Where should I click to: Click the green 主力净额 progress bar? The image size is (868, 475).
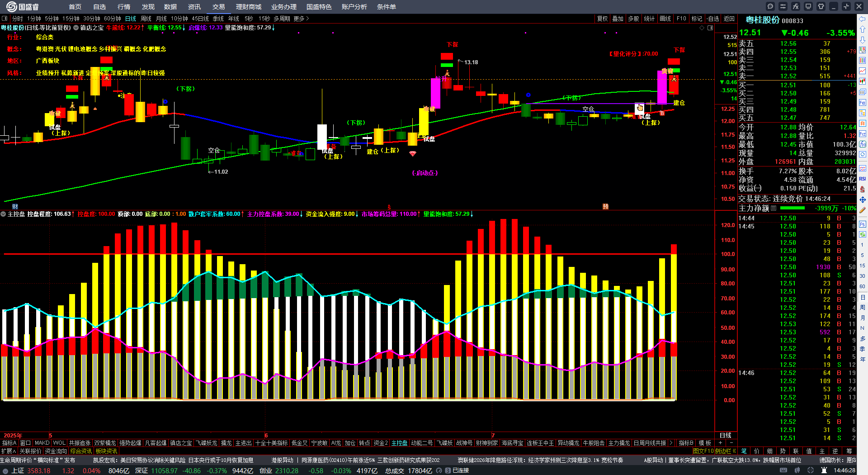pos(793,208)
